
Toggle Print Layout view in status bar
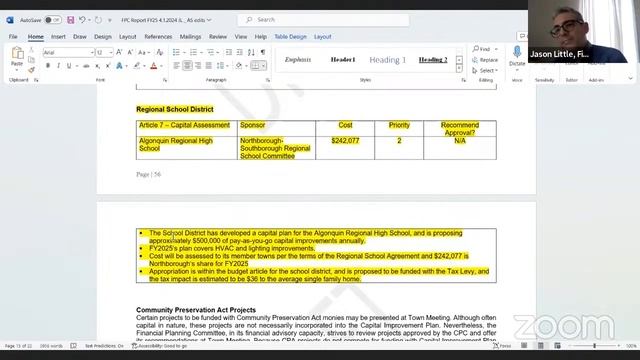[541, 346]
